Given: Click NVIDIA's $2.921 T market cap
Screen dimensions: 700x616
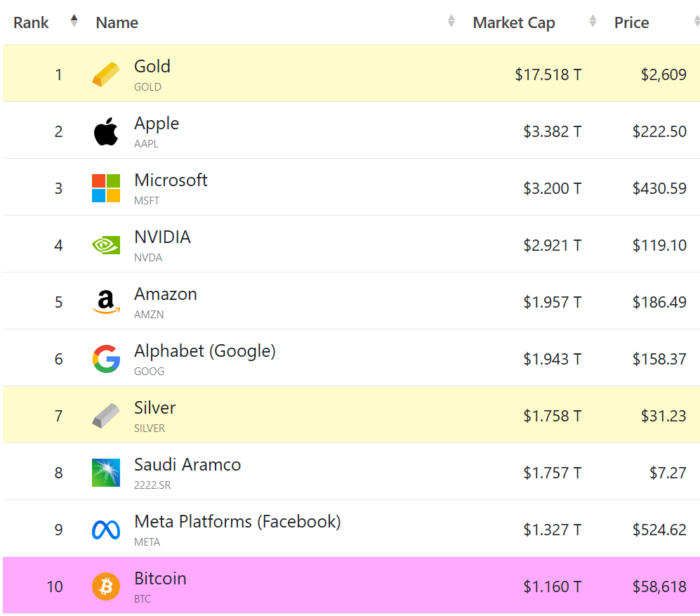Looking at the screenshot, I should pos(552,245).
